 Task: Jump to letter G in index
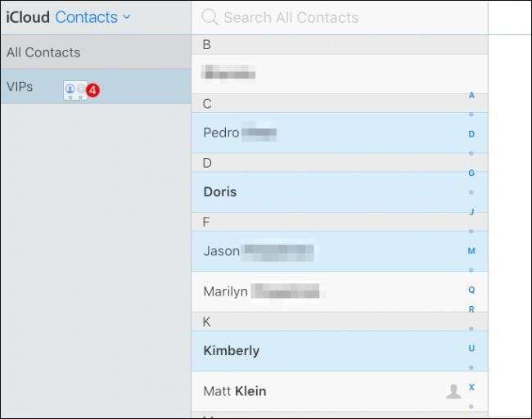(471, 173)
